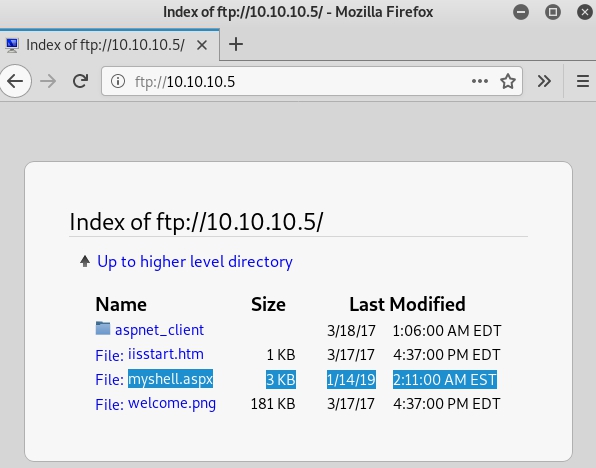
Task: Open a new tab with plus button
Action: click(x=236, y=44)
